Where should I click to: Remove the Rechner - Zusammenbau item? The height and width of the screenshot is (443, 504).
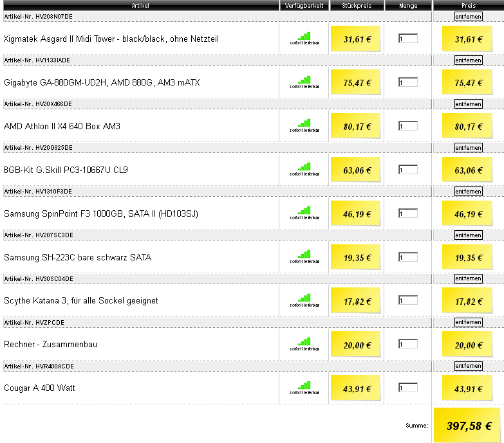pos(469,322)
